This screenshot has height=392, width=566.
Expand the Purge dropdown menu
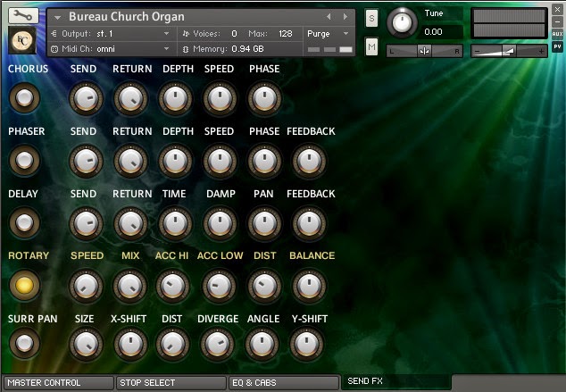click(329, 33)
